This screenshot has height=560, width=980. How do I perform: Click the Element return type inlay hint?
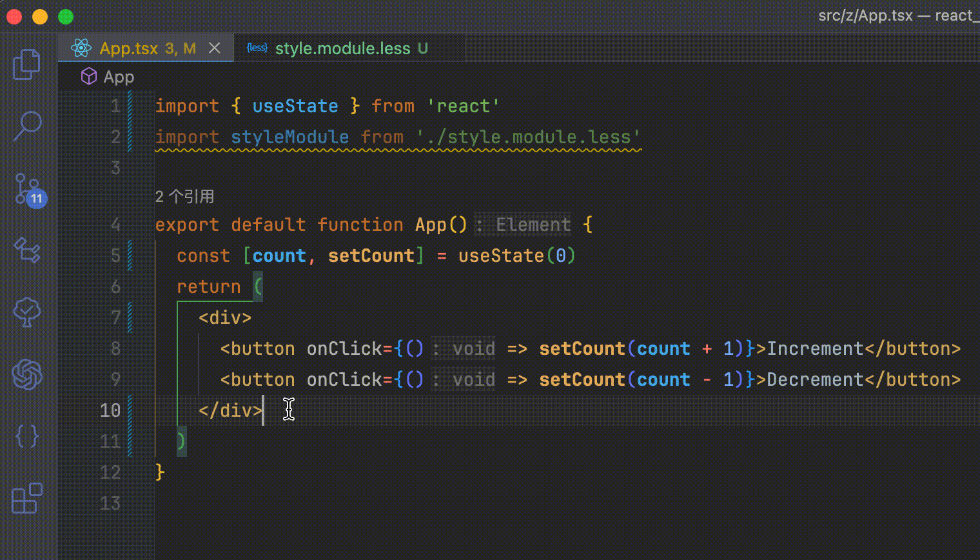coord(533,225)
